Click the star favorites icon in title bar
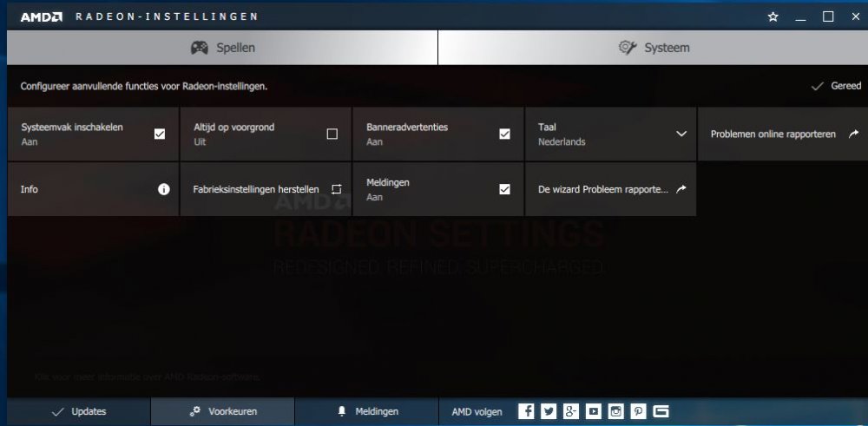868x426 pixels. tap(773, 16)
